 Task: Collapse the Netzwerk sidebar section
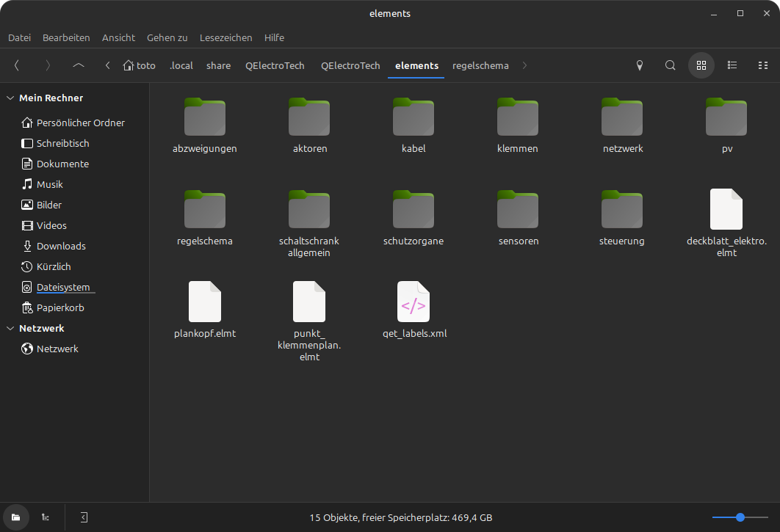point(10,328)
